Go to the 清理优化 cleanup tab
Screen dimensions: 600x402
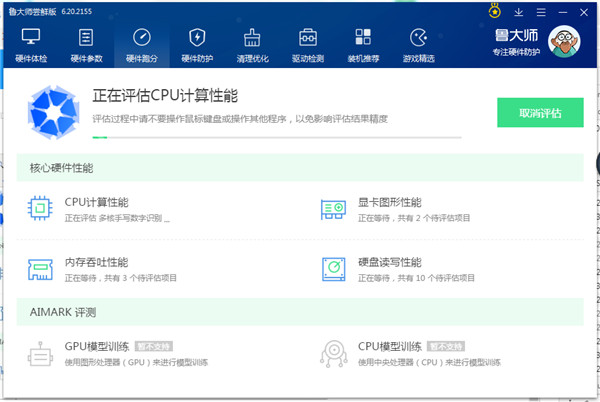[252, 45]
